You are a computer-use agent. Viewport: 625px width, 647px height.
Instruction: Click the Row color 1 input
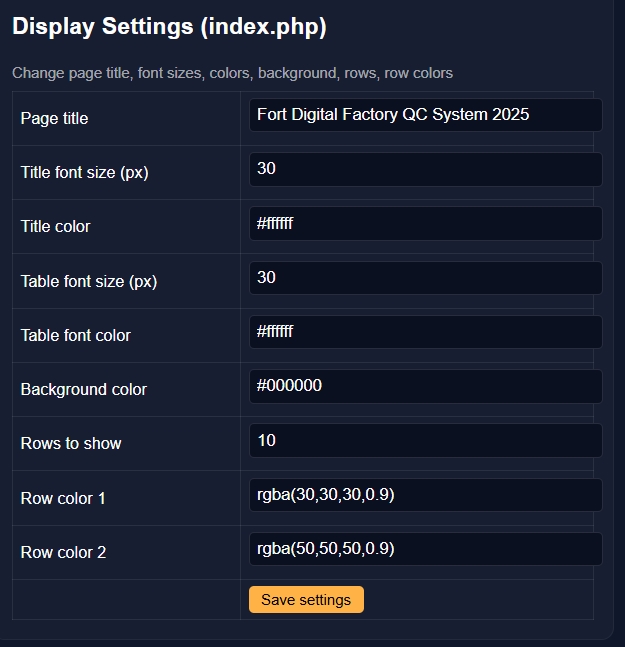425,495
